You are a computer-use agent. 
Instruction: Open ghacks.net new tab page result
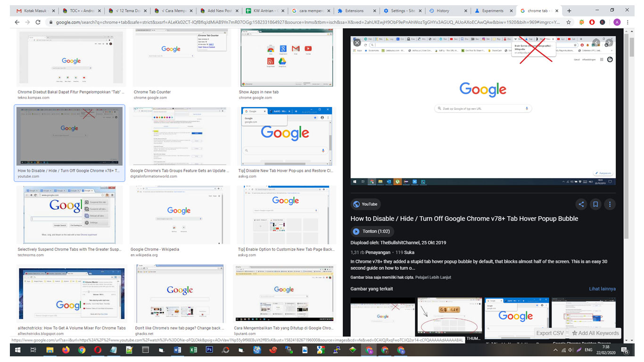point(180,294)
